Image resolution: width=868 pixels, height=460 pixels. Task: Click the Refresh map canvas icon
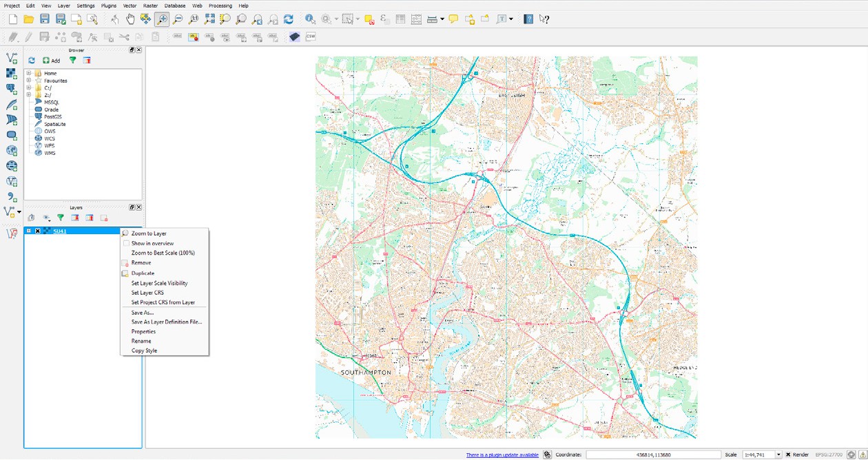[x=288, y=19]
